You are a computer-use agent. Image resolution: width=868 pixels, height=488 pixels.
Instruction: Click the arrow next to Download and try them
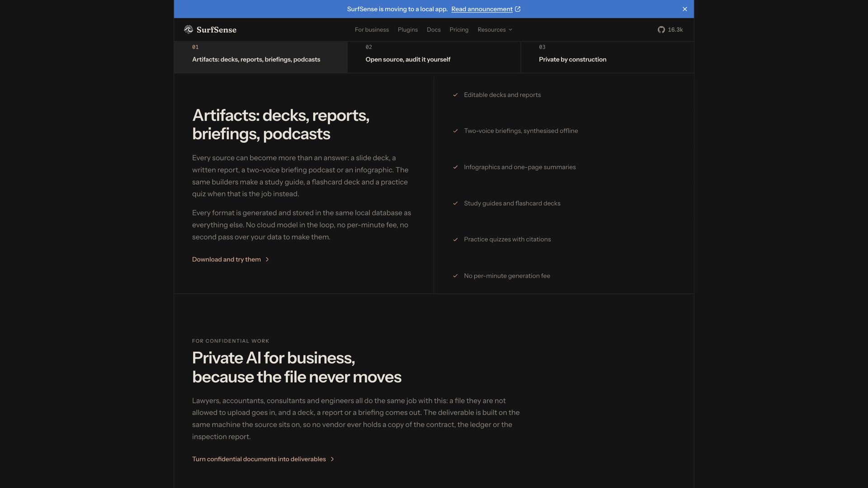pos(267,259)
